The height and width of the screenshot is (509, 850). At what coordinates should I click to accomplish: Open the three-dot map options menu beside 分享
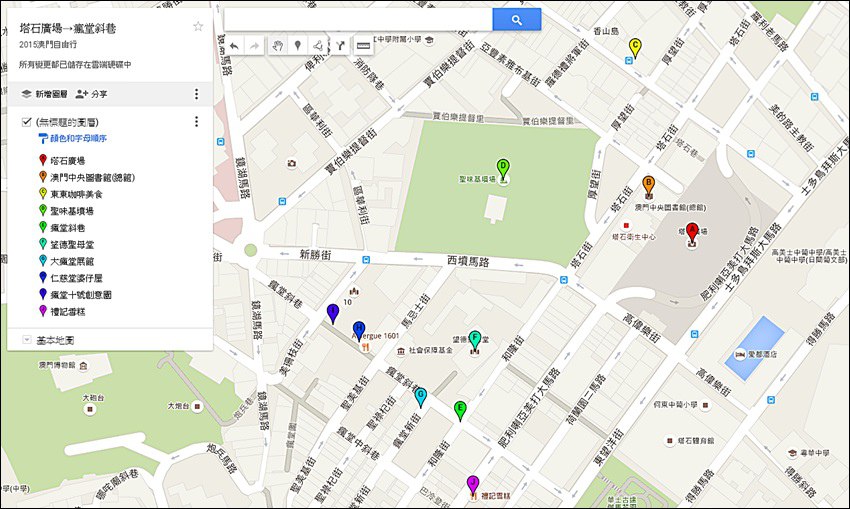coord(196,94)
